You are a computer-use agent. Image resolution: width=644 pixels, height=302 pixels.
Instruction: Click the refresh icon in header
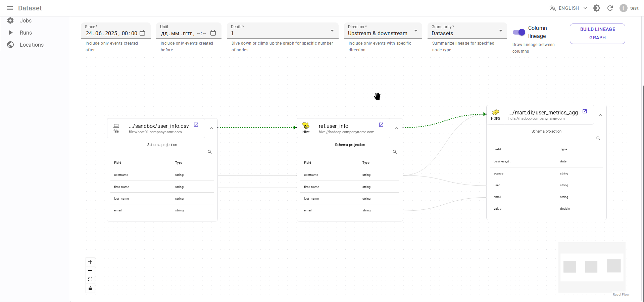pos(610,8)
